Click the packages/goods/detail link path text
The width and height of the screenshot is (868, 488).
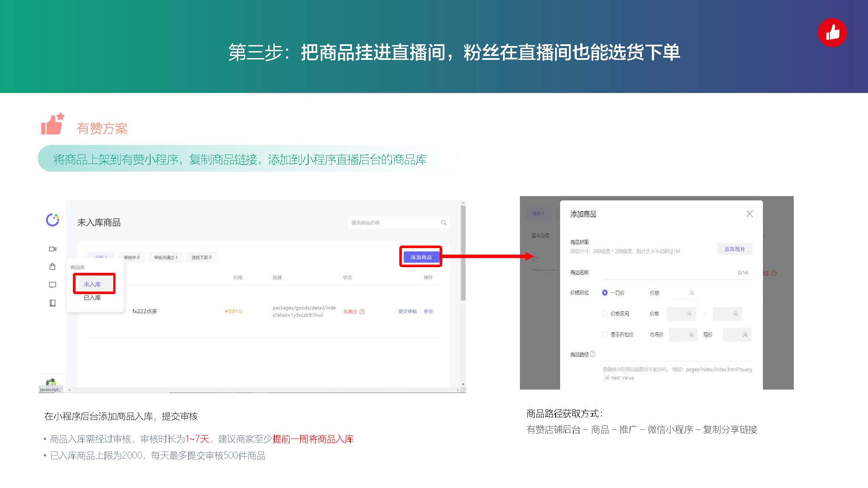click(x=304, y=311)
